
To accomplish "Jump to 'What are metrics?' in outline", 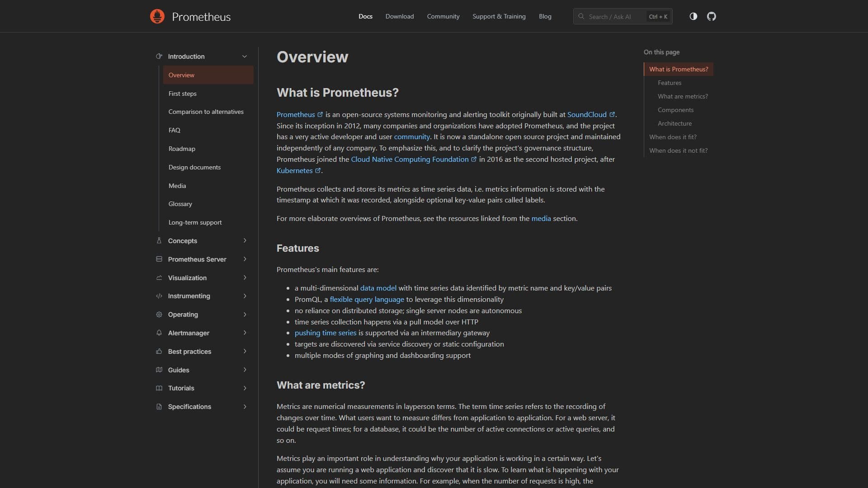I will tap(683, 96).
